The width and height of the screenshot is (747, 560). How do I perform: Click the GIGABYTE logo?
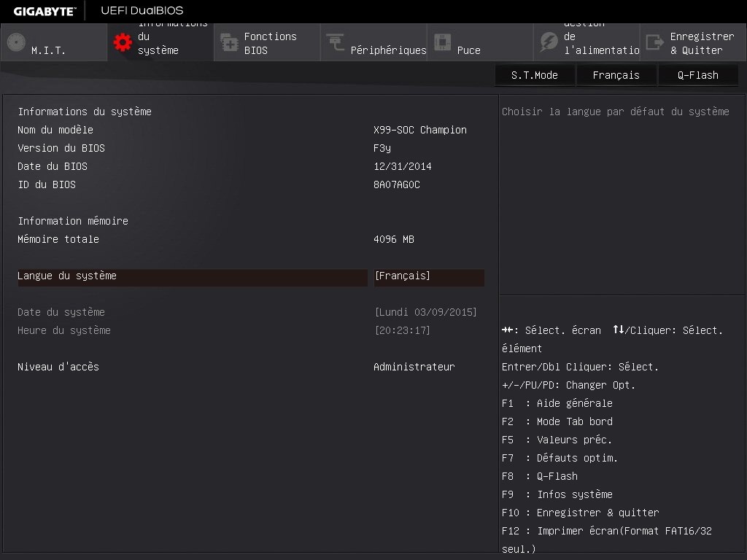point(43,11)
